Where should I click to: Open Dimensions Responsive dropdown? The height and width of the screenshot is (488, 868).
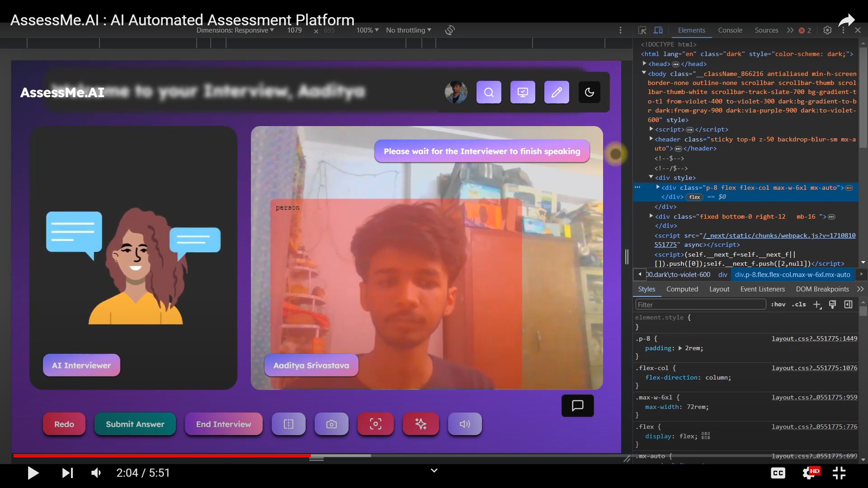pyautogui.click(x=235, y=30)
